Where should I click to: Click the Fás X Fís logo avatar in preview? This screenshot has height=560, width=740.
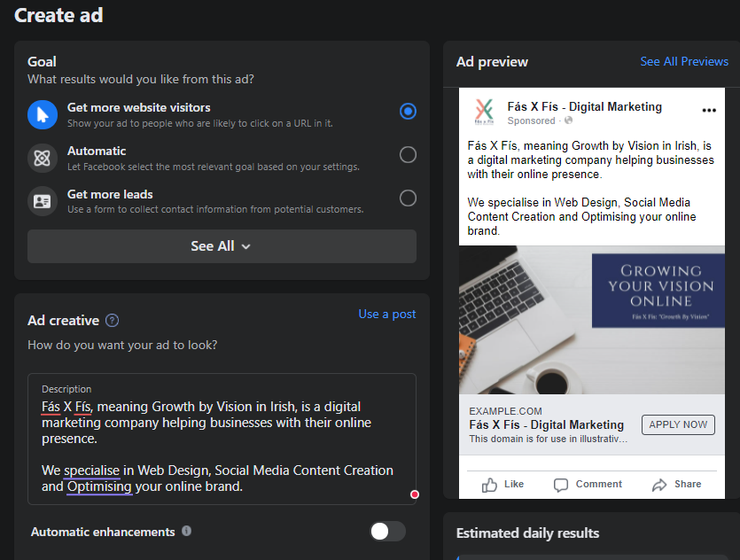[x=484, y=112]
